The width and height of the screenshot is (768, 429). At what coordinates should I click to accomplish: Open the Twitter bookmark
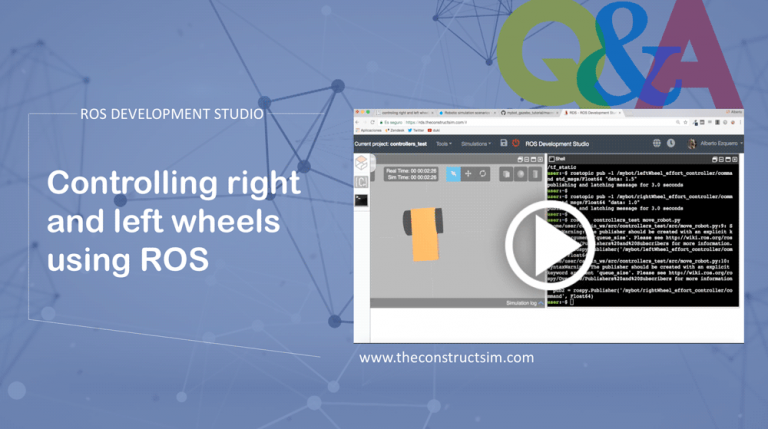[416, 131]
